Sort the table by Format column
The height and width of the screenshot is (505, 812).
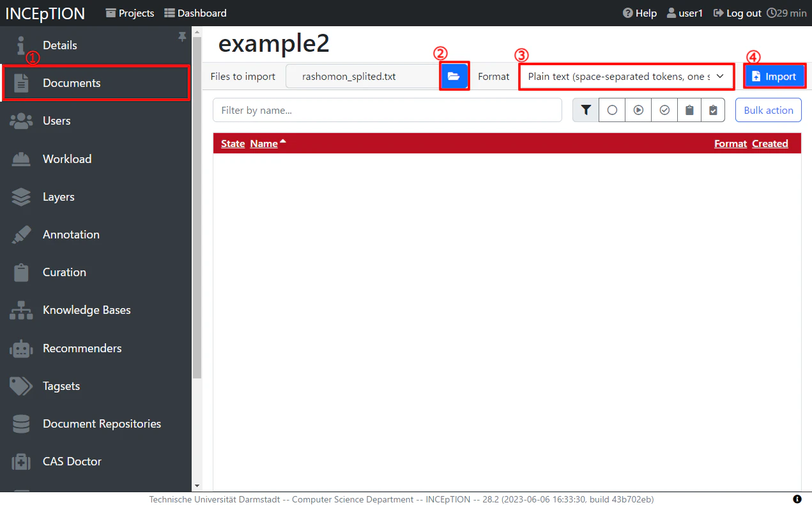[730, 143]
